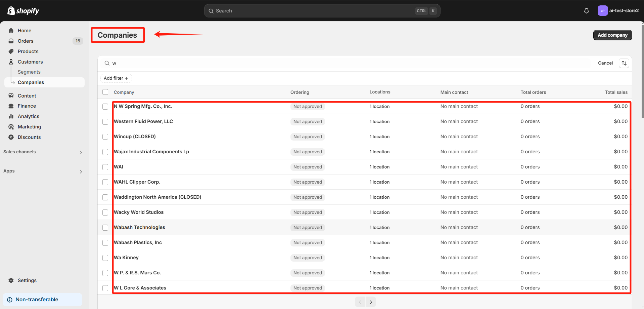Select the Wincup (CLOSED) checkbox

(x=105, y=137)
